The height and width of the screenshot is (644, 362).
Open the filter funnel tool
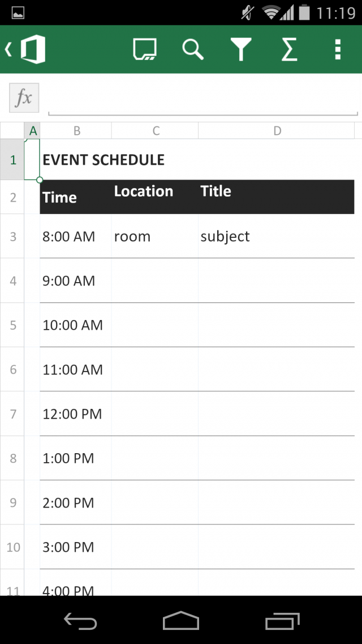(x=241, y=50)
